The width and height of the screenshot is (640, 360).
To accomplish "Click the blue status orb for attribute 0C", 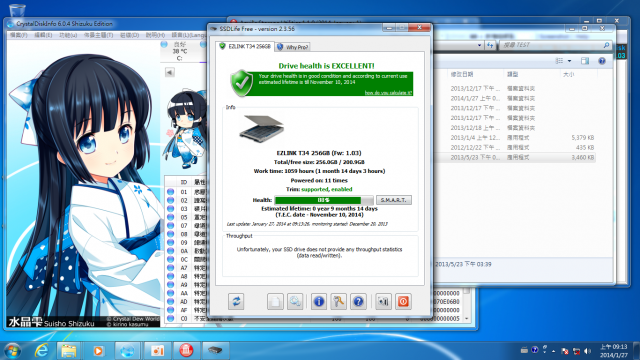I will click(171, 259).
